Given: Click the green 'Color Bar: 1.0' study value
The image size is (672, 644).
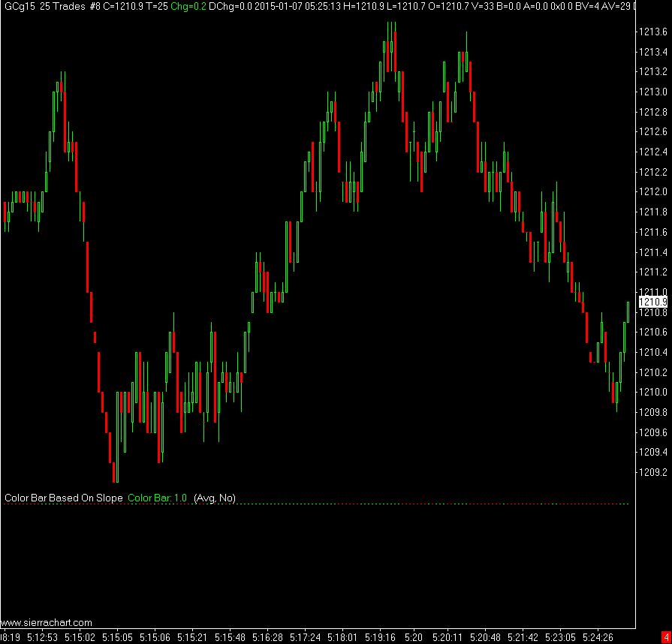Looking at the screenshot, I should pos(157,498).
